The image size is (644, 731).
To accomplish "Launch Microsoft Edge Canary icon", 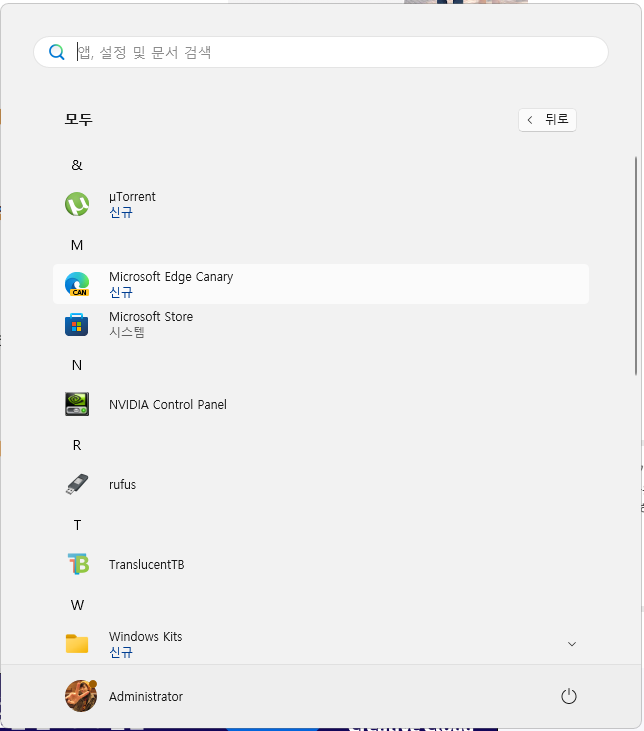I will click(77, 284).
